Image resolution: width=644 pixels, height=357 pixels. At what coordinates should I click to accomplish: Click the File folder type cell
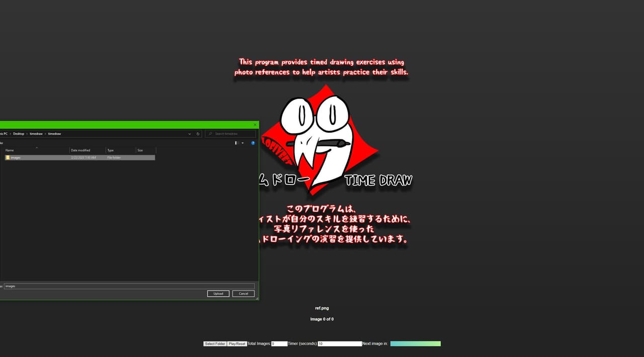click(x=114, y=157)
